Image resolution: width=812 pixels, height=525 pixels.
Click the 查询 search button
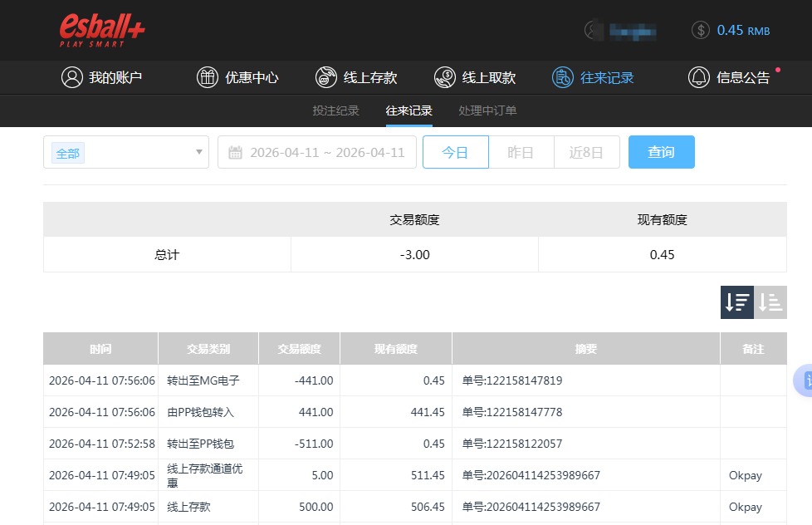[661, 151]
